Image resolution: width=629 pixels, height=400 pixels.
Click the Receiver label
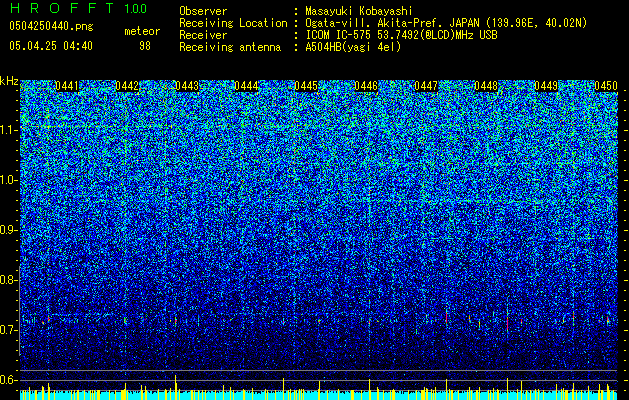tap(203, 35)
